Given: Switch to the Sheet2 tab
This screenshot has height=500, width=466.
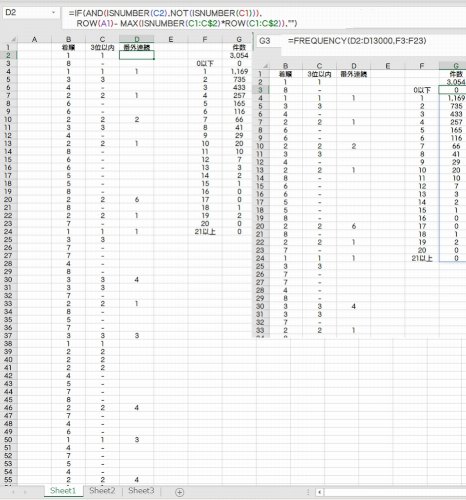Looking at the screenshot, I should (x=102, y=491).
